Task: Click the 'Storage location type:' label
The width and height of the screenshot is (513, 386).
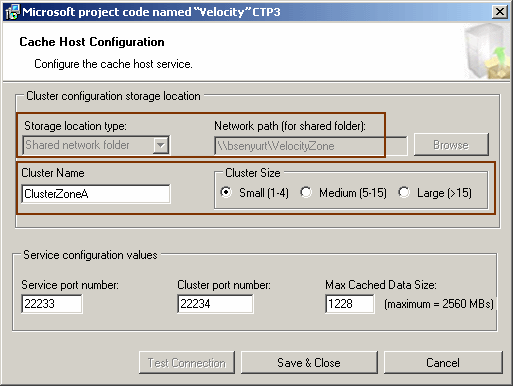Action: (75, 126)
